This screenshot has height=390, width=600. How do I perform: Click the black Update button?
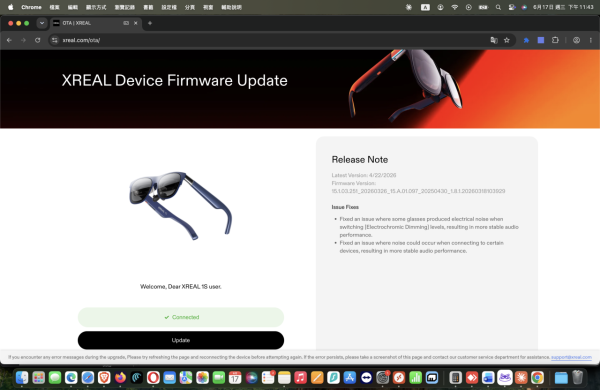[181, 340]
